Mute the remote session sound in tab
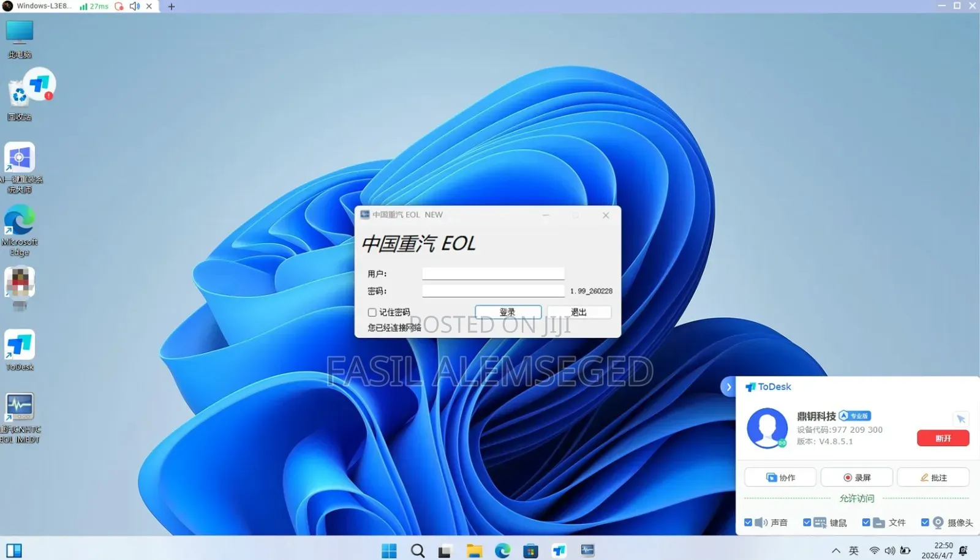 click(x=135, y=6)
